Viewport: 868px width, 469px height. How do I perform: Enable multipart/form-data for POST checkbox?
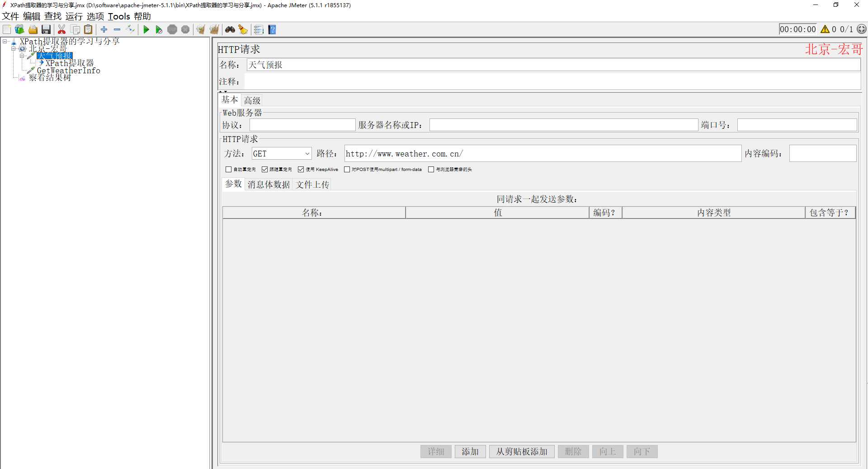347,169
